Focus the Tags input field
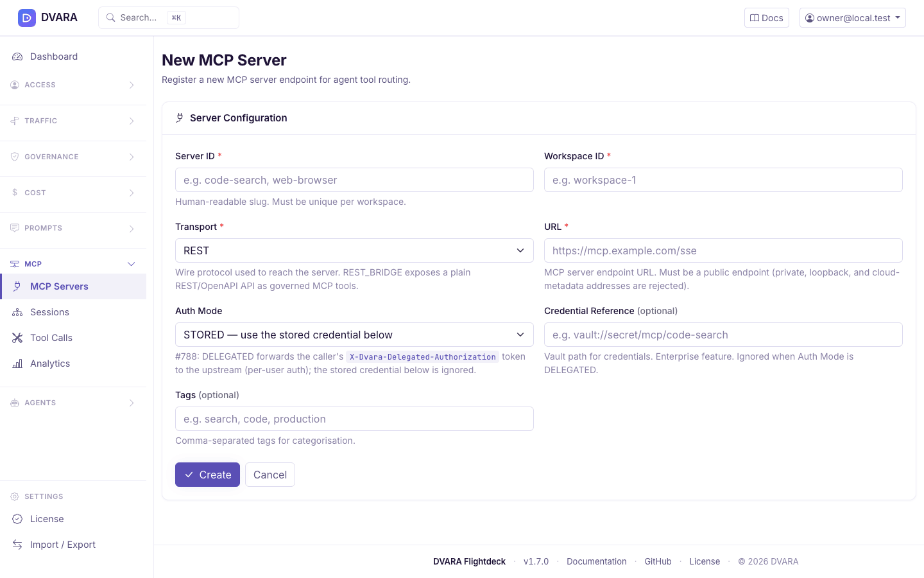Screen dimensions: 924x578 (354, 419)
